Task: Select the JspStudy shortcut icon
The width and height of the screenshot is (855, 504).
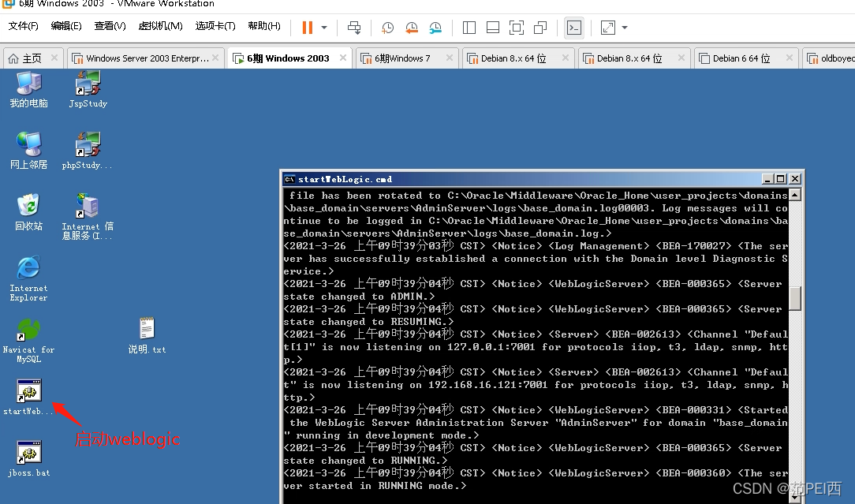Action: coord(88,90)
